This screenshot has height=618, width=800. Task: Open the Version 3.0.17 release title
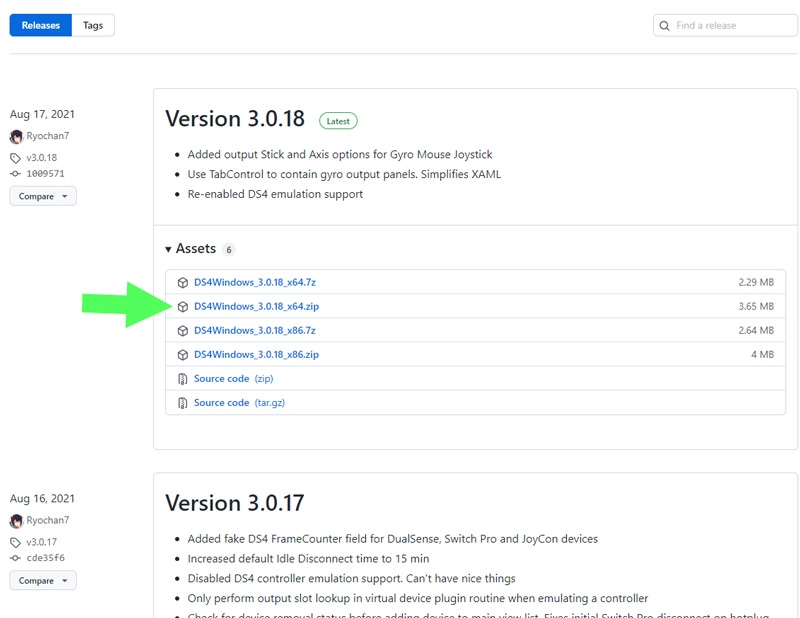coord(234,502)
